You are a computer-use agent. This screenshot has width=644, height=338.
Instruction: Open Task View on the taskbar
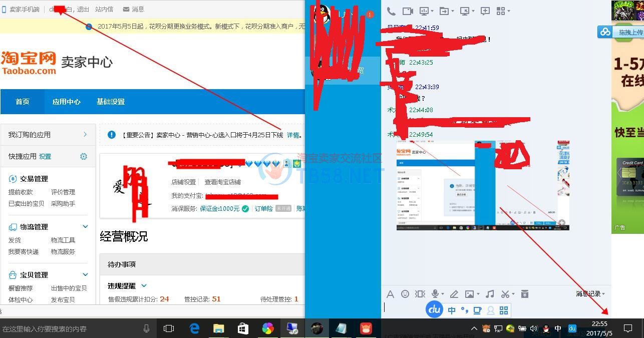tap(169, 328)
